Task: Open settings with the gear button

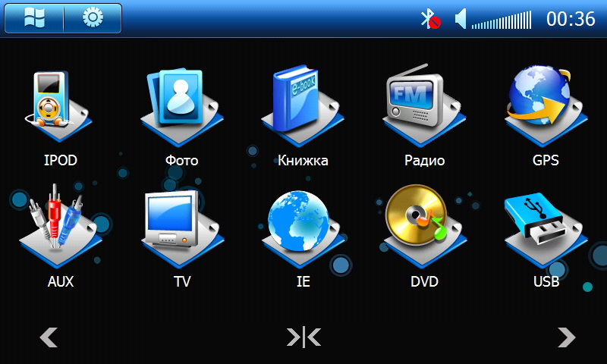Action: (x=92, y=19)
